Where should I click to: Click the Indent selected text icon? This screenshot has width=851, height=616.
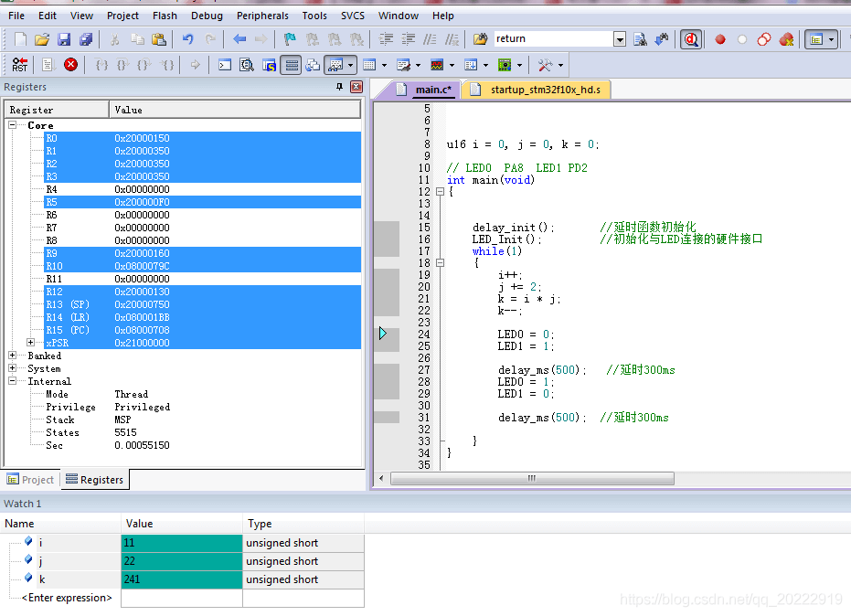click(386, 39)
